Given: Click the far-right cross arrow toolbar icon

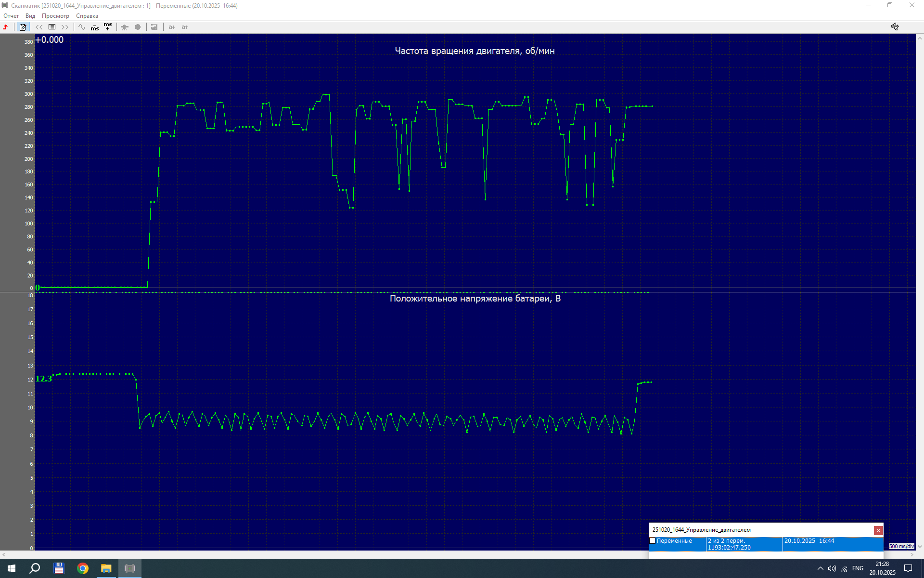Looking at the screenshot, I should point(895,27).
